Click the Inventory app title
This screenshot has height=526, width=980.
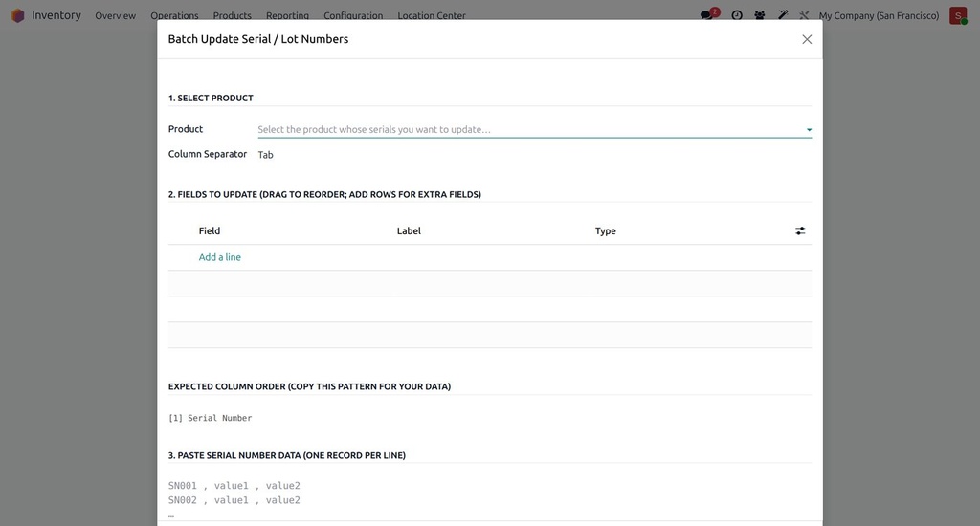point(56,15)
